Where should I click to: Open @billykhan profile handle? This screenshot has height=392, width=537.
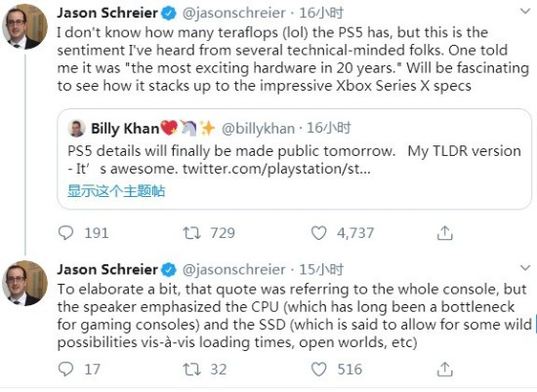(x=258, y=129)
